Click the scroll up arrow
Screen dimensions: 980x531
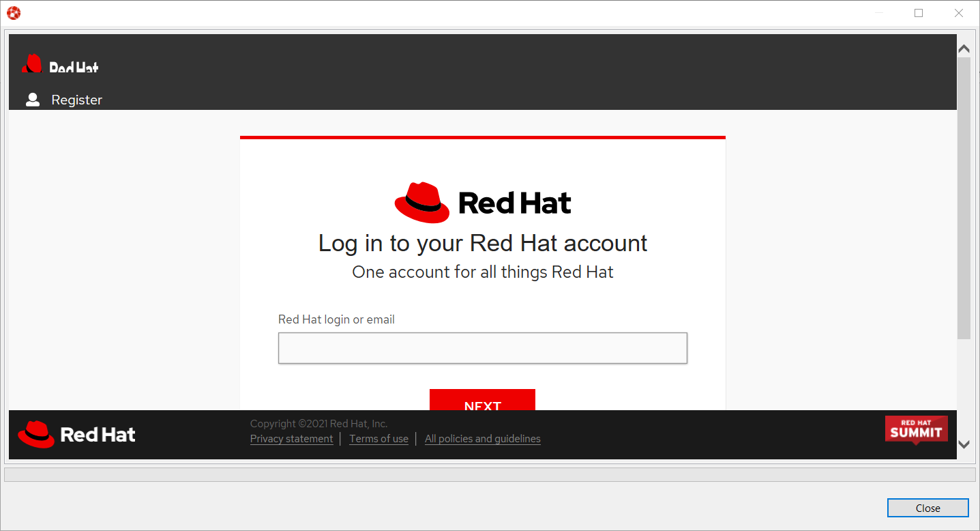tap(964, 48)
